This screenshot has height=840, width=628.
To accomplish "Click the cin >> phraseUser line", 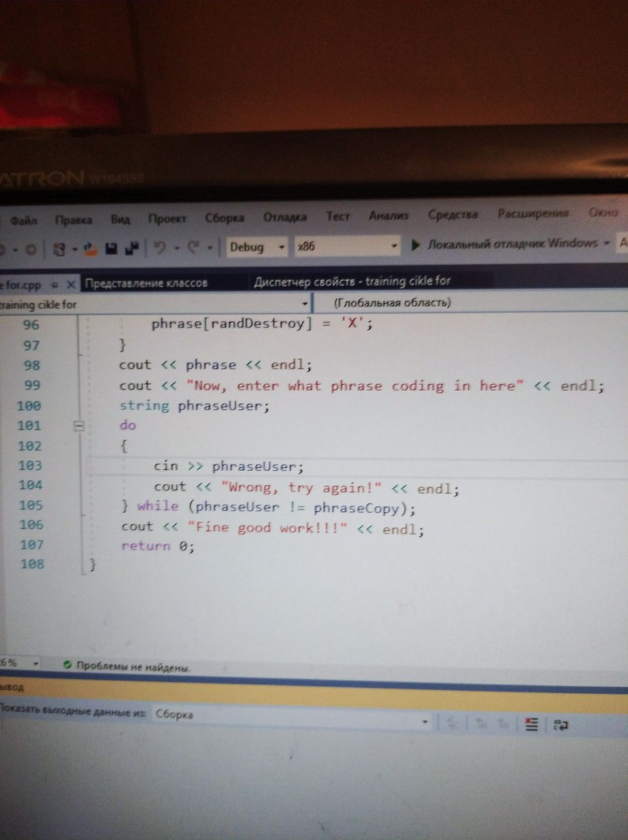I will [228, 467].
